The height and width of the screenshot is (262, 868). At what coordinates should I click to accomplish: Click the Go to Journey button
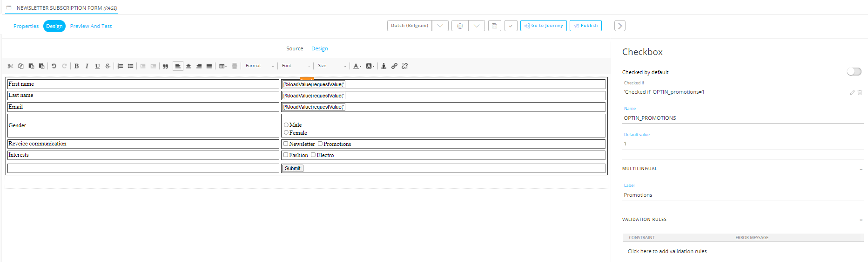coord(543,26)
